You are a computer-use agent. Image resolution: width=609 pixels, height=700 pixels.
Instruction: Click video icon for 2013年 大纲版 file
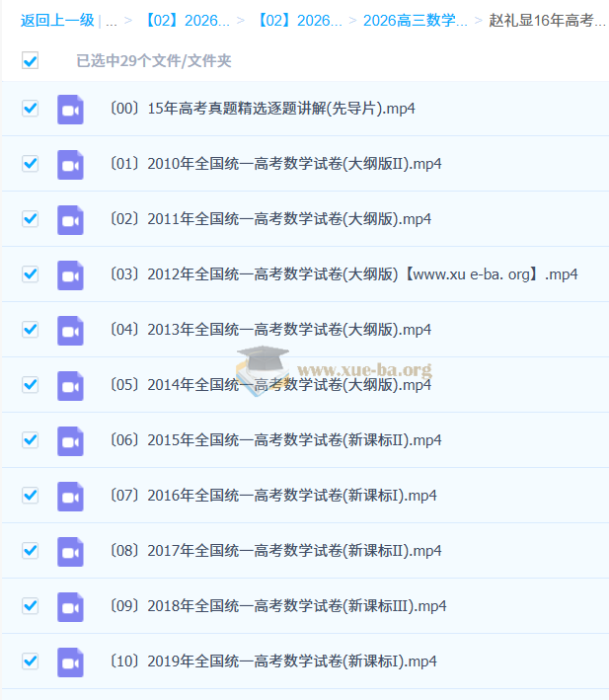(x=70, y=331)
